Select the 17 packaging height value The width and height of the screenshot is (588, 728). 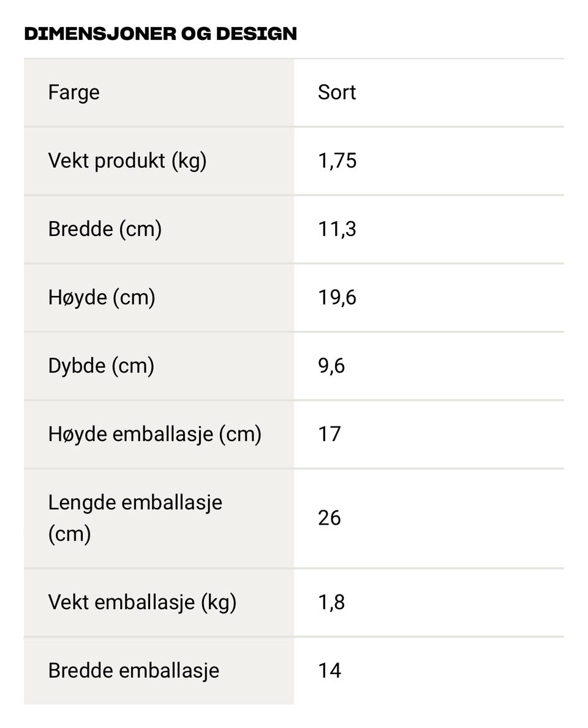click(329, 434)
